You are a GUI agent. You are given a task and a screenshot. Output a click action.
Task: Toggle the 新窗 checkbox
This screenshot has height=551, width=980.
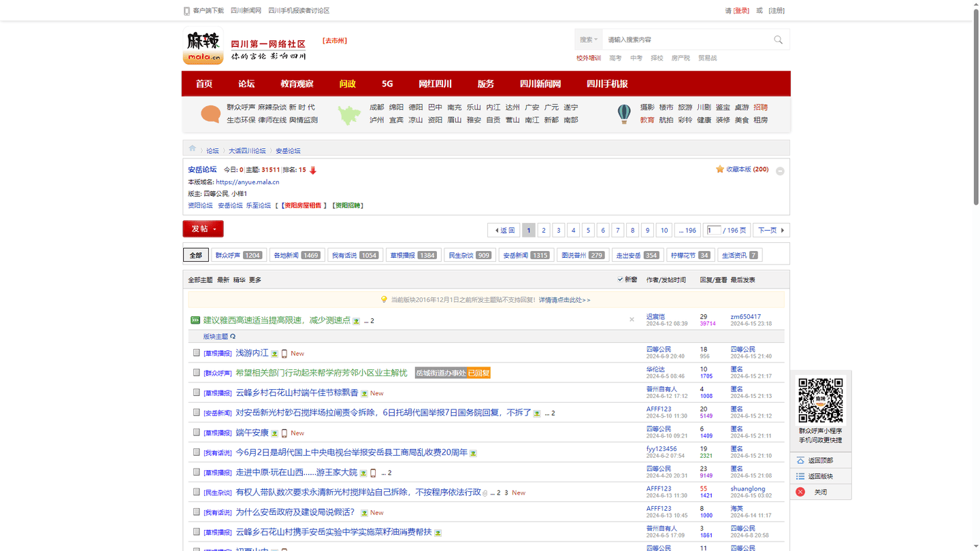[620, 280]
